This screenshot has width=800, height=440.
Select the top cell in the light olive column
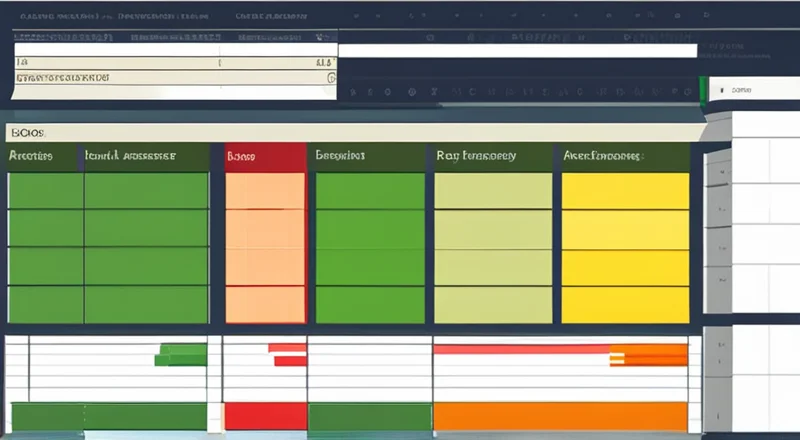(x=493, y=190)
